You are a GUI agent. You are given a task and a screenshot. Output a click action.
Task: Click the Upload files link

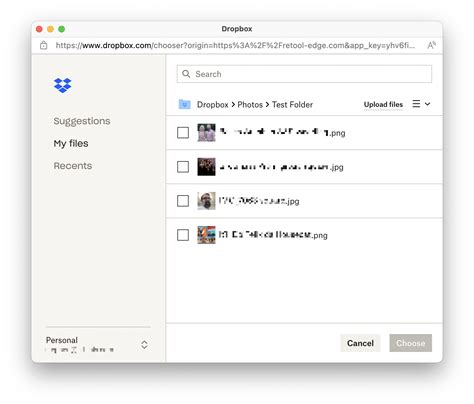(383, 104)
